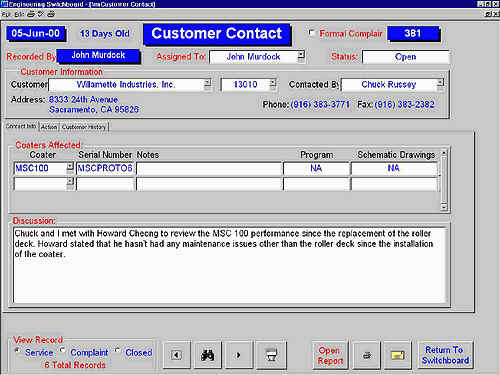Click the MSCPROTO6 serial number field
Viewport: 500px width, 375px height.
coord(105,168)
